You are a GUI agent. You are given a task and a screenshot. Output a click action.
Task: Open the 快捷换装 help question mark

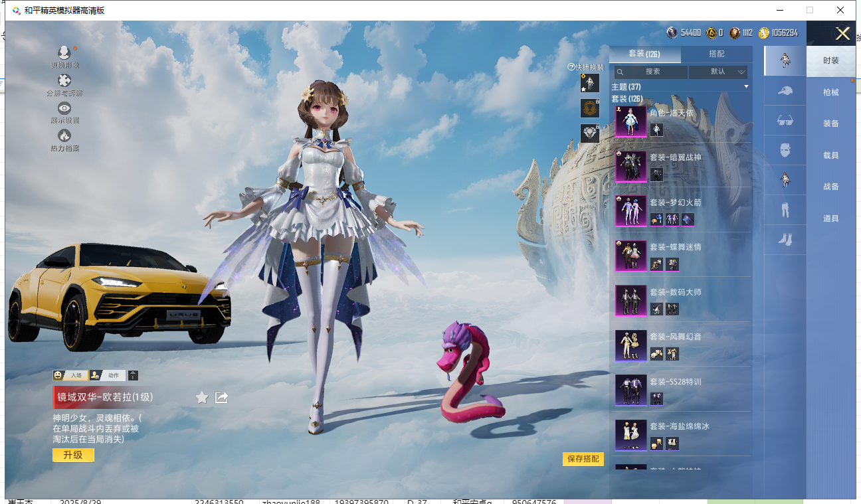(x=571, y=67)
